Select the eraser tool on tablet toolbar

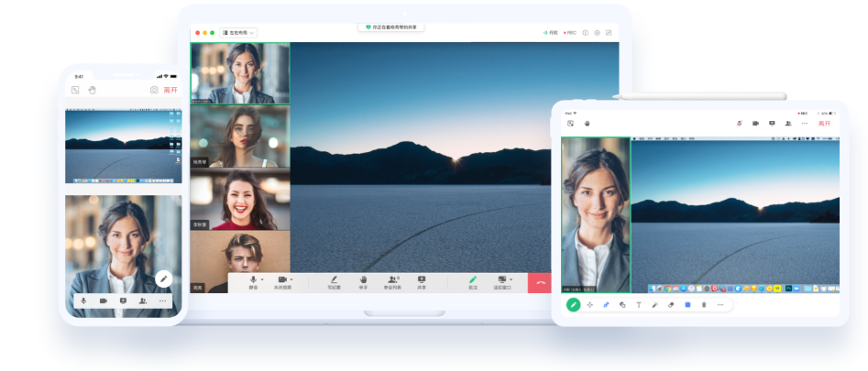click(671, 304)
